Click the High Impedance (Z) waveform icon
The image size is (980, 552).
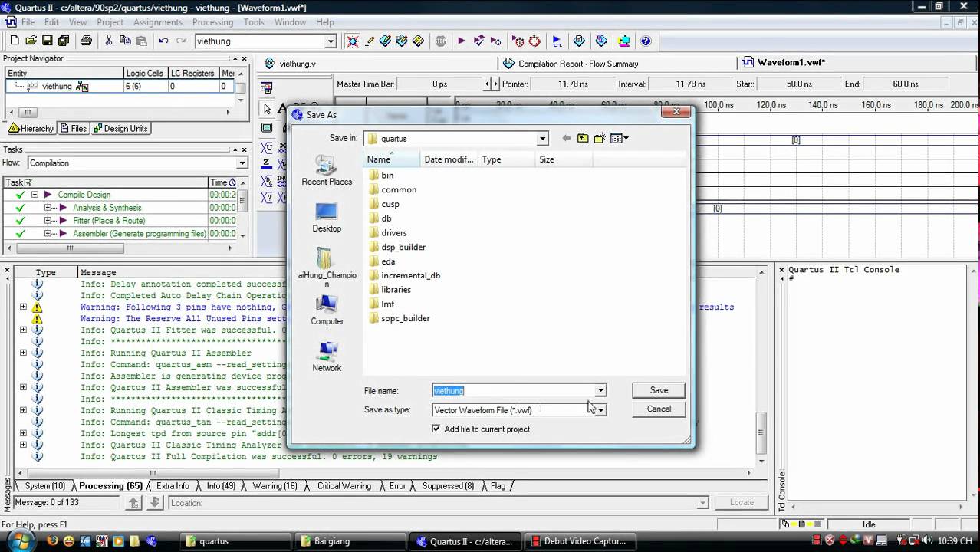[267, 163]
